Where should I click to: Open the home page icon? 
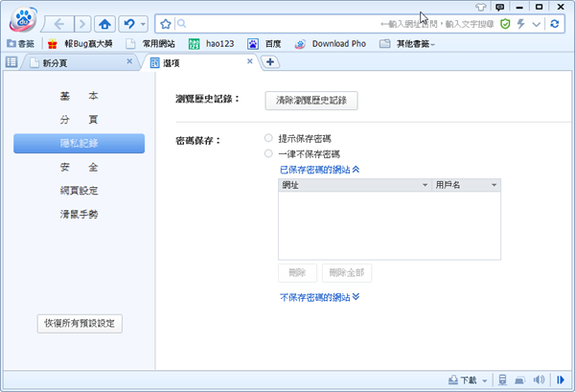tap(104, 24)
